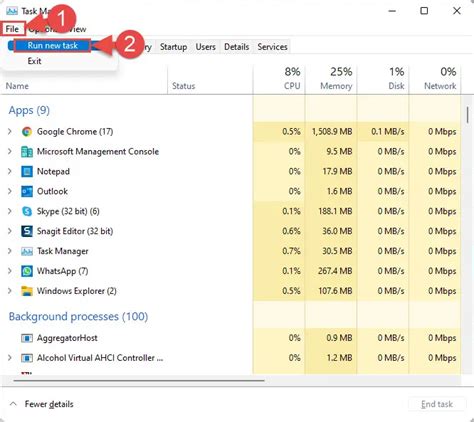Expand the Windows Explorer group
Screen dimensions: 474x422
(10, 291)
